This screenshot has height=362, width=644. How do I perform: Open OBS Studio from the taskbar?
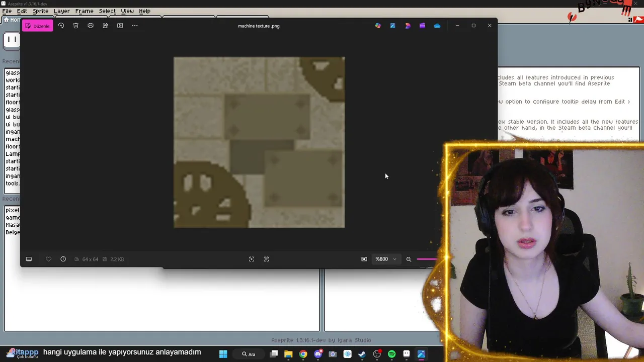pyautogui.click(x=377, y=354)
